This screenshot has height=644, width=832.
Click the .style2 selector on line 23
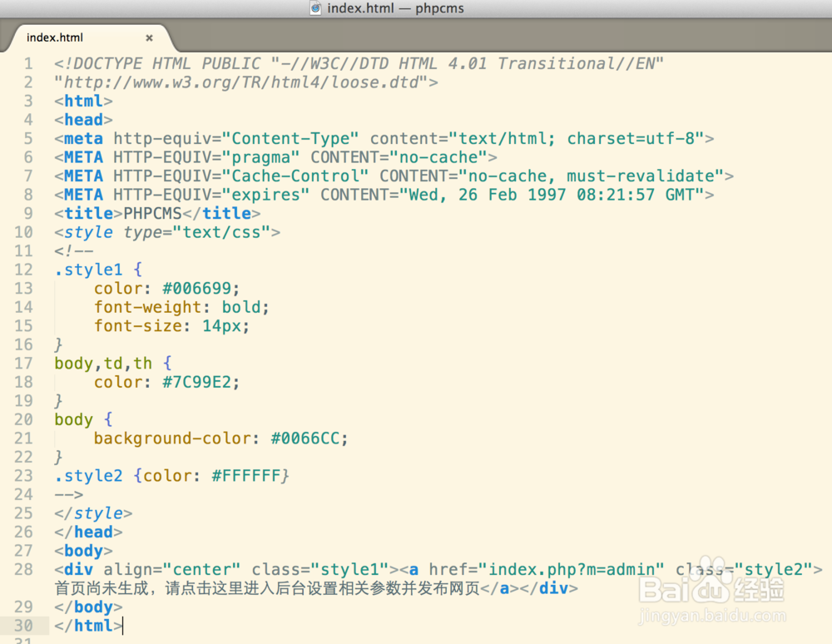click(89, 476)
